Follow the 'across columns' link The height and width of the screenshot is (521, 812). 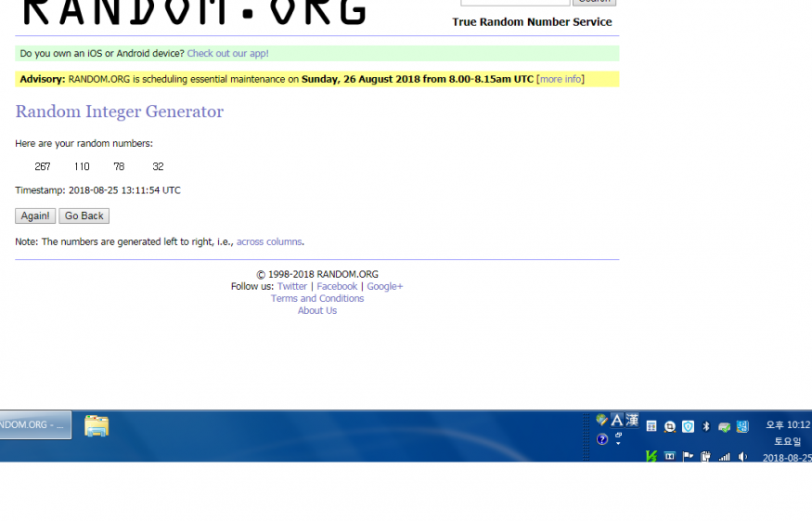pyautogui.click(x=269, y=241)
